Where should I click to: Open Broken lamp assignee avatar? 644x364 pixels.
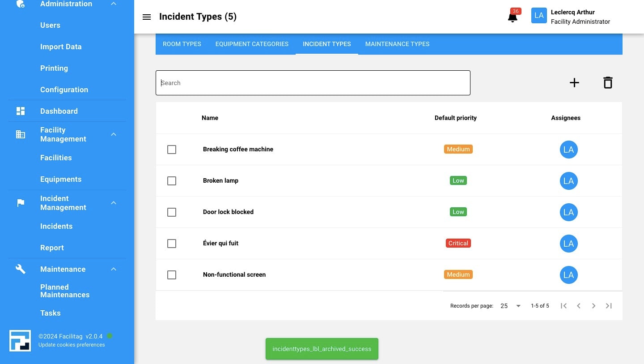[x=568, y=181]
